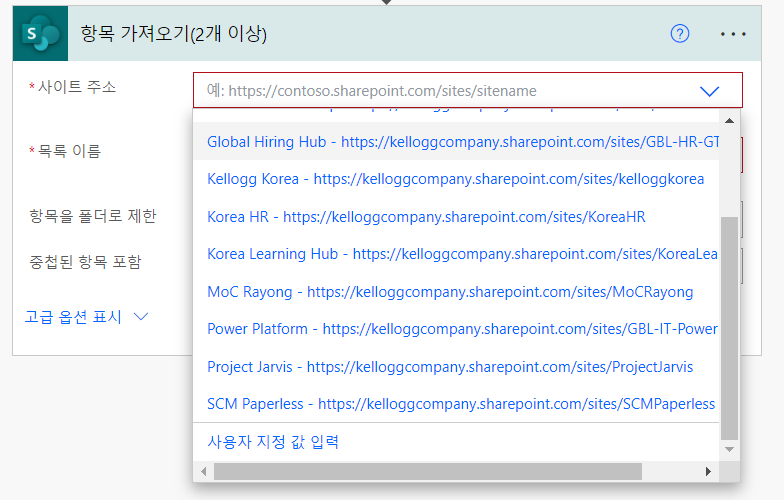Click the dropdown list scroll up arrow
The image size is (784, 500).
pos(730,120)
